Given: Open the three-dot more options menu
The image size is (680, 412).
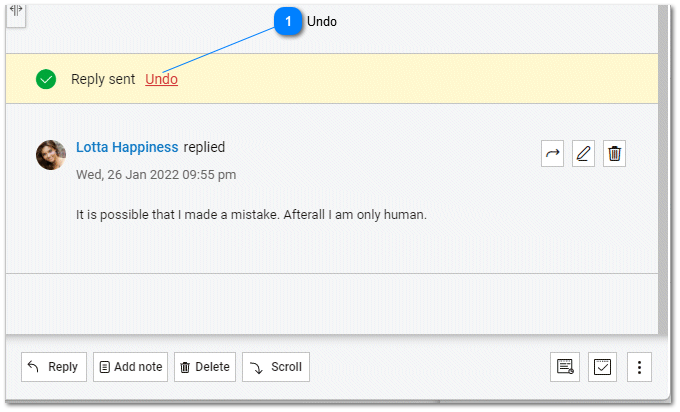Looking at the screenshot, I should (x=640, y=367).
